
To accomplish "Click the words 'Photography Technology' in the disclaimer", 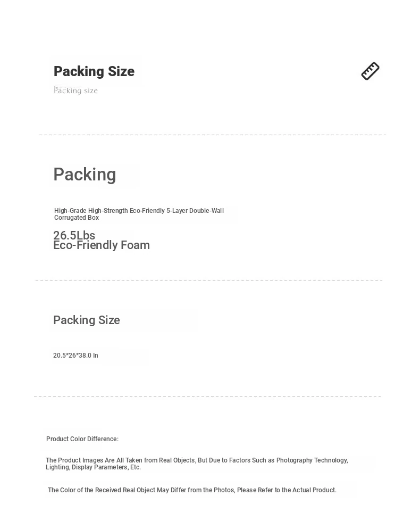I will pos(312,460).
